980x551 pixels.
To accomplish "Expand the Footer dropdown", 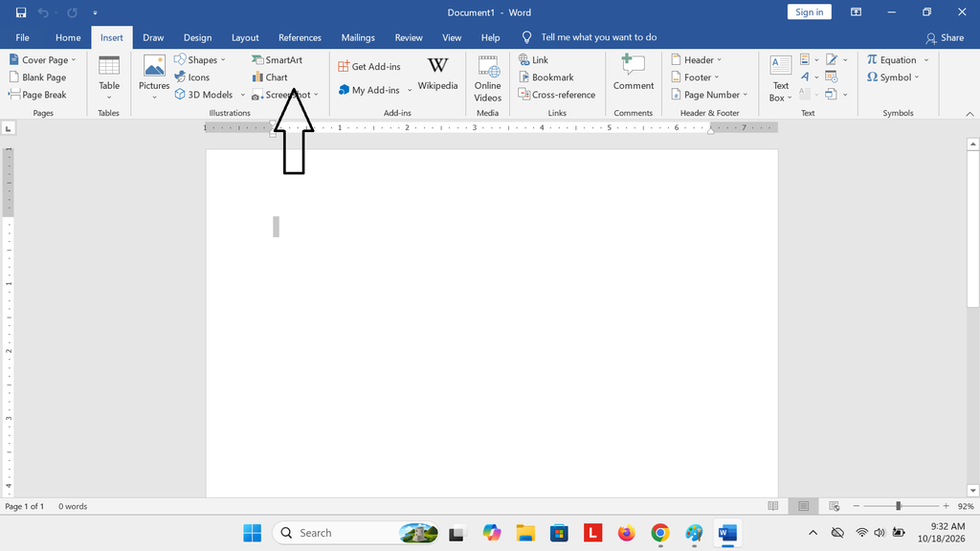I will [717, 77].
